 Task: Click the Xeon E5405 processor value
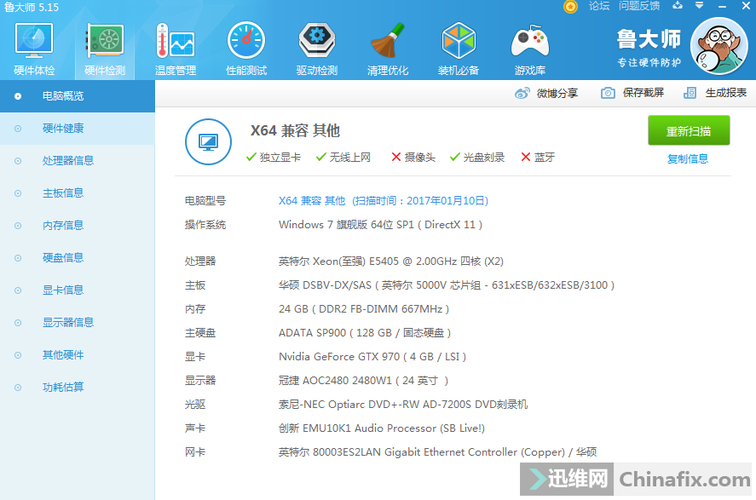(391, 261)
